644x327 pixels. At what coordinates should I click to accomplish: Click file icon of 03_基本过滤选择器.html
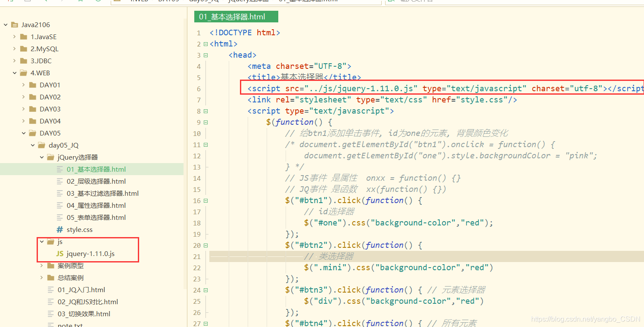pos(60,194)
